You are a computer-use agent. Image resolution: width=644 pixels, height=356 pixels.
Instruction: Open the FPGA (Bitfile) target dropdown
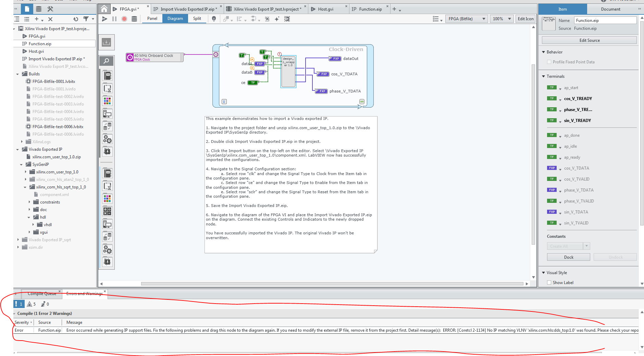pos(467,19)
